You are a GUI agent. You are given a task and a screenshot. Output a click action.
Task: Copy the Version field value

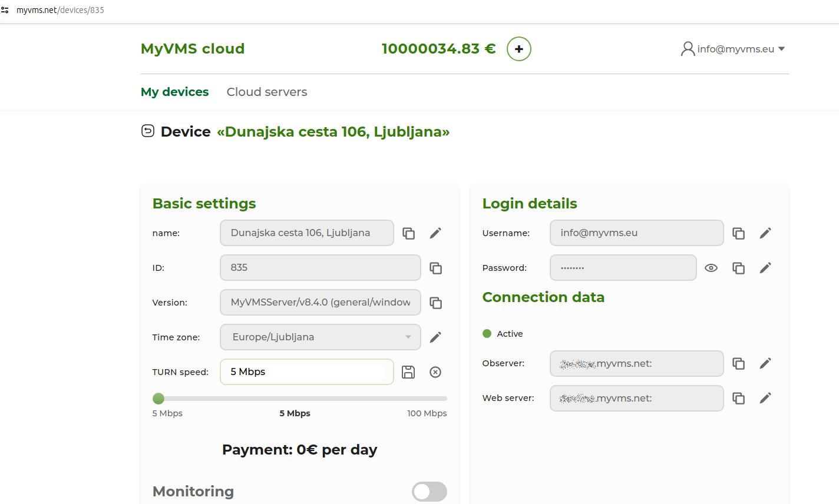(x=435, y=303)
